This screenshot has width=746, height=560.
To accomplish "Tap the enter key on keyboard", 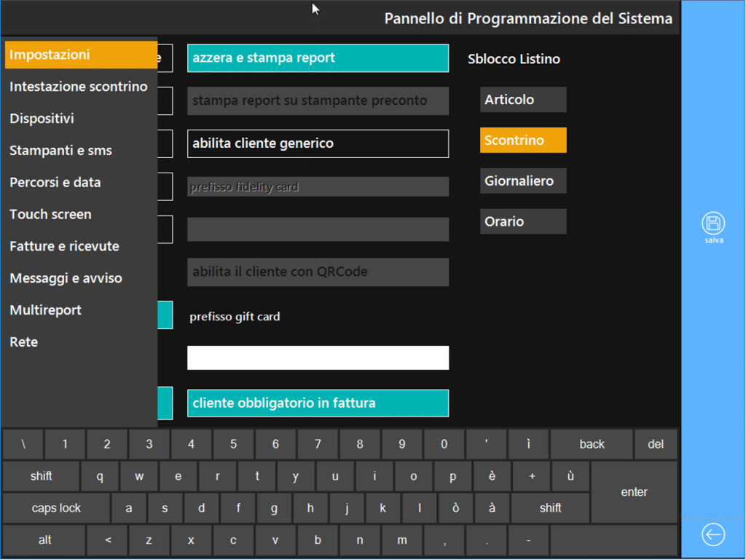I will pos(635,492).
